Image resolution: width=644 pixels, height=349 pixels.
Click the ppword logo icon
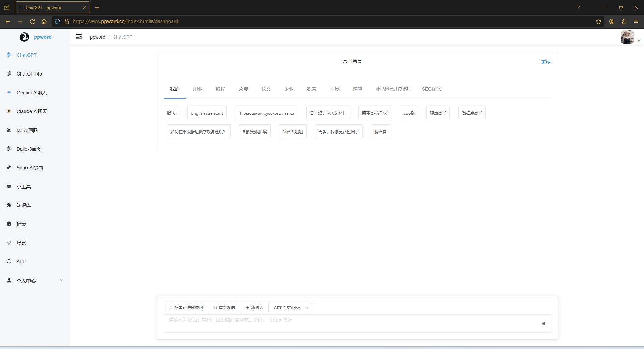tap(24, 37)
